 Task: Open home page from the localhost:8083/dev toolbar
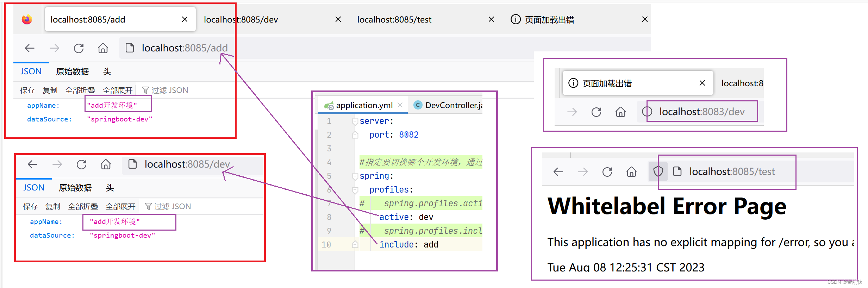click(x=620, y=112)
